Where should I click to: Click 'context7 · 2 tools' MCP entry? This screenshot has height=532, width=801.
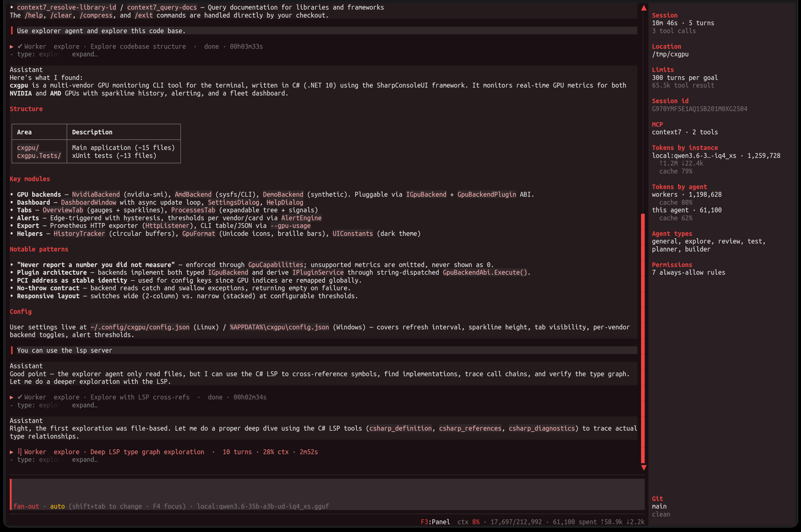click(685, 132)
